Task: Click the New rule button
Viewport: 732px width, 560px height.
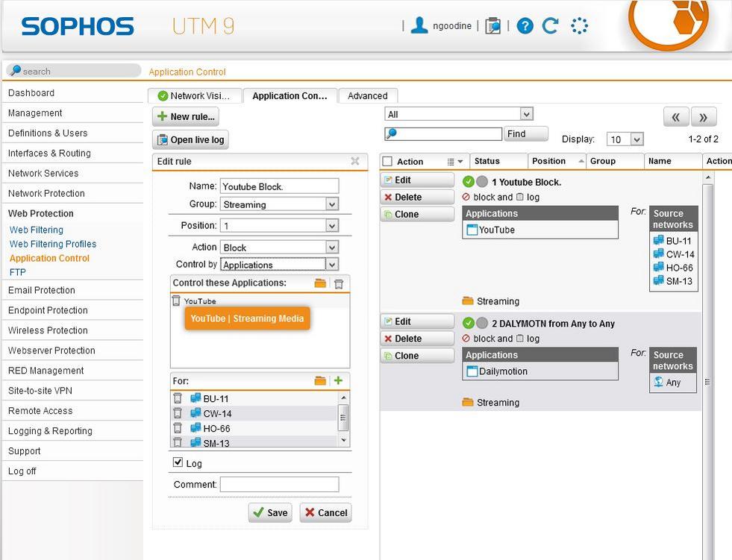Action: click(x=186, y=116)
